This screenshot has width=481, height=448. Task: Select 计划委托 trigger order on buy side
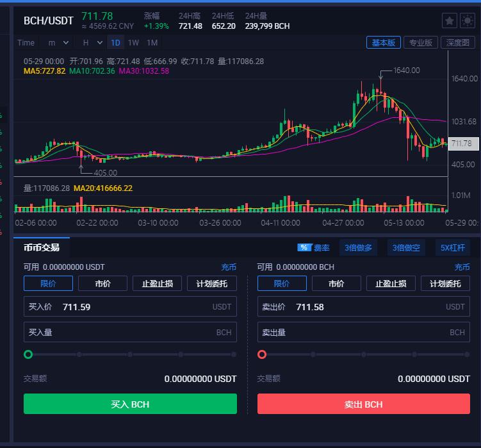click(x=212, y=283)
